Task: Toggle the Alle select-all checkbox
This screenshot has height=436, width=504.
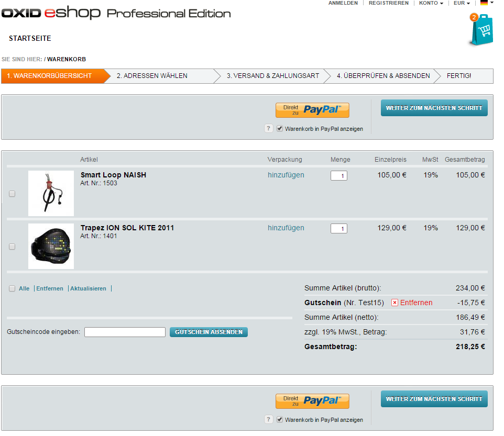Action: pos(12,288)
